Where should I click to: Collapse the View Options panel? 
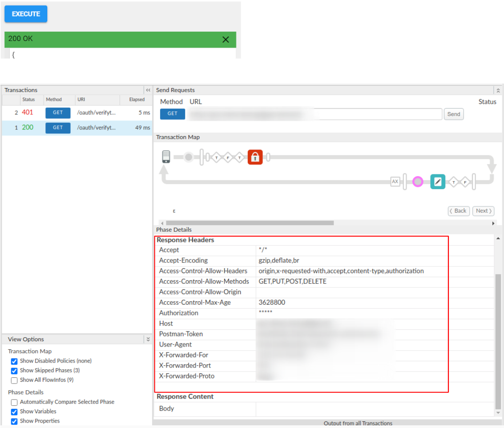click(x=148, y=339)
